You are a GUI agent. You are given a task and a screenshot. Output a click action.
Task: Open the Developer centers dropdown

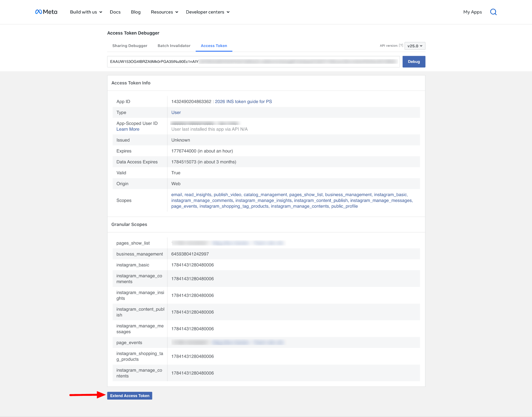[x=208, y=12]
